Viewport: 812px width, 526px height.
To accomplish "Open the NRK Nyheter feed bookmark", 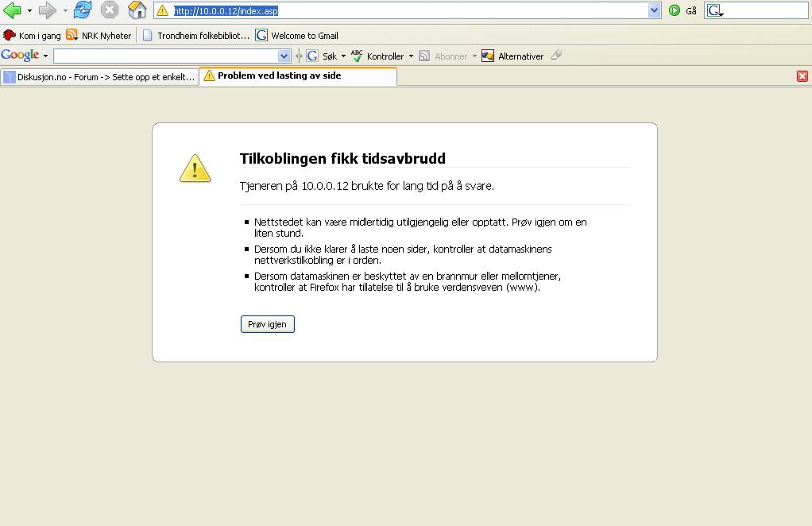I will pos(99,35).
